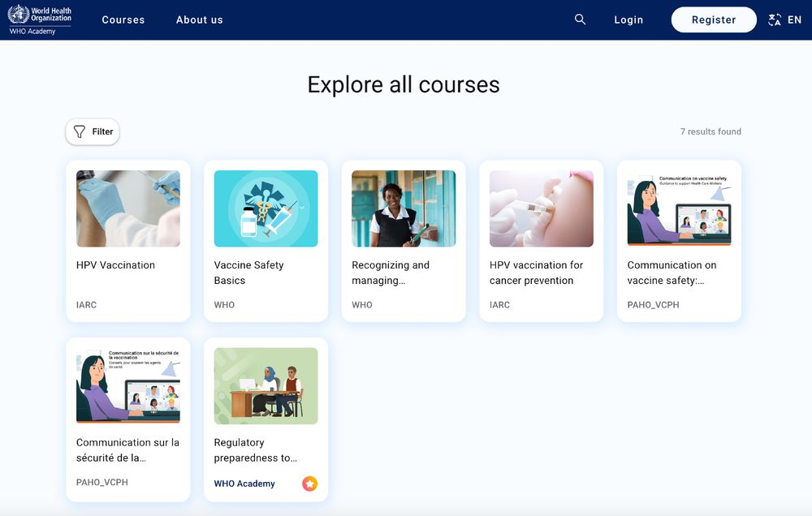Click Communication sur la sécurité de la… title
Screen dimensions: 812x516
click(128, 450)
